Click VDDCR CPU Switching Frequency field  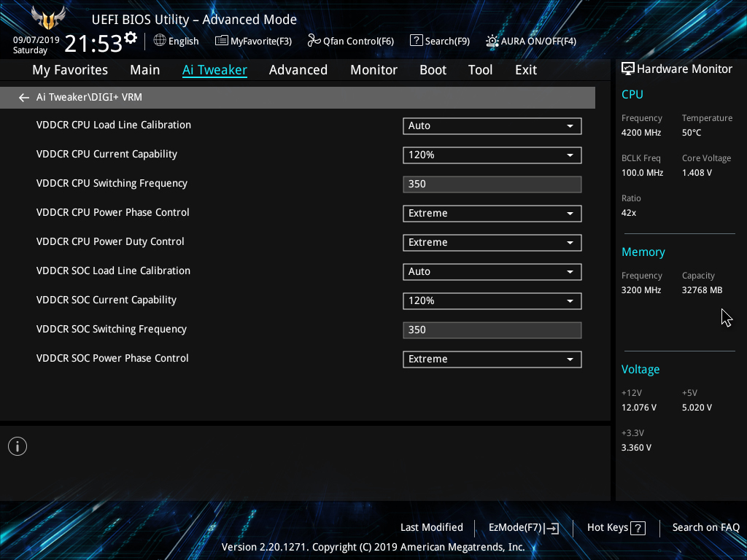[492, 184]
